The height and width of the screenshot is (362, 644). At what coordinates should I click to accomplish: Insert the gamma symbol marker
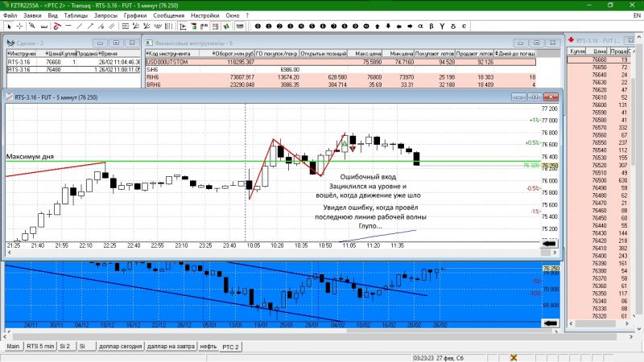tap(442, 27)
